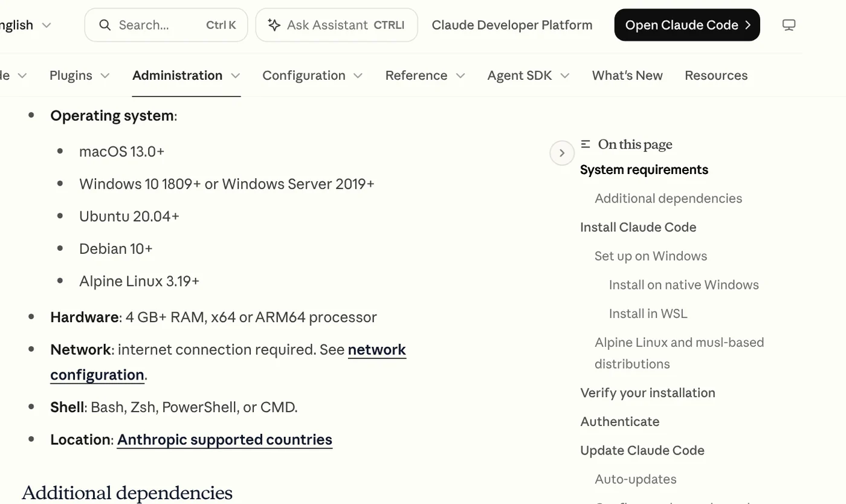The image size is (846, 504).
Task: Jump to Additional dependencies in sidebar
Action: coord(668,198)
